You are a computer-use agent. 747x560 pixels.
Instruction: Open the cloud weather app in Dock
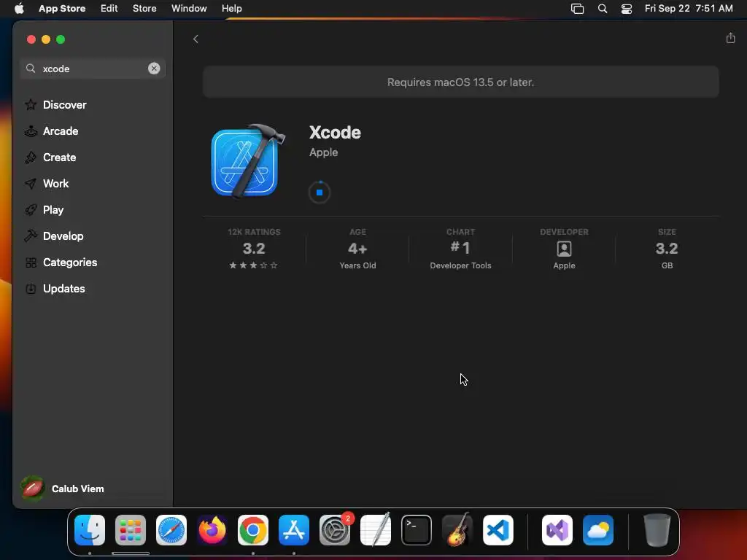pyautogui.click(x=598, y=530)
